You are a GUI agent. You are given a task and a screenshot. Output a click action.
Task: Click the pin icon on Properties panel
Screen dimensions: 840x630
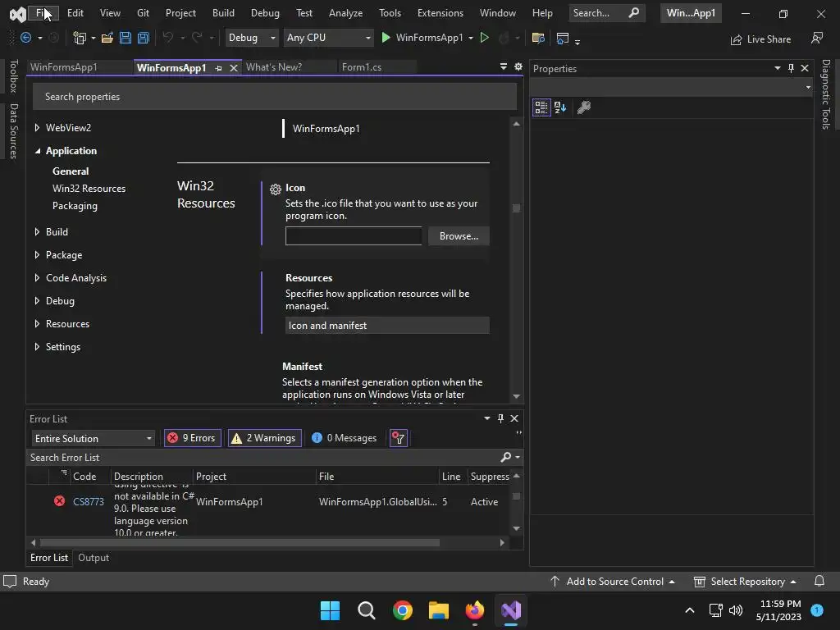click(792, 68)
